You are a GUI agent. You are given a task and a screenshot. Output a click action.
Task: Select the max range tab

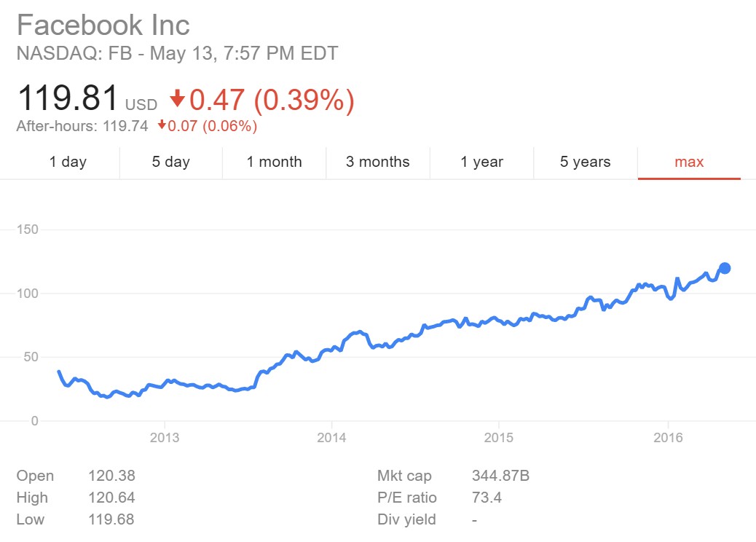tap(689, 162)
